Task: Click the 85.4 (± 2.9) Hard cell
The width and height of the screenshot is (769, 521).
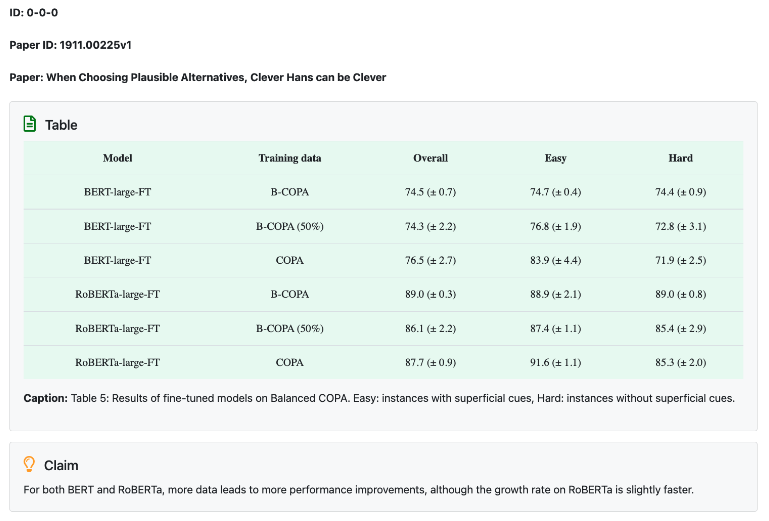Action: click(x=680, y=328)
